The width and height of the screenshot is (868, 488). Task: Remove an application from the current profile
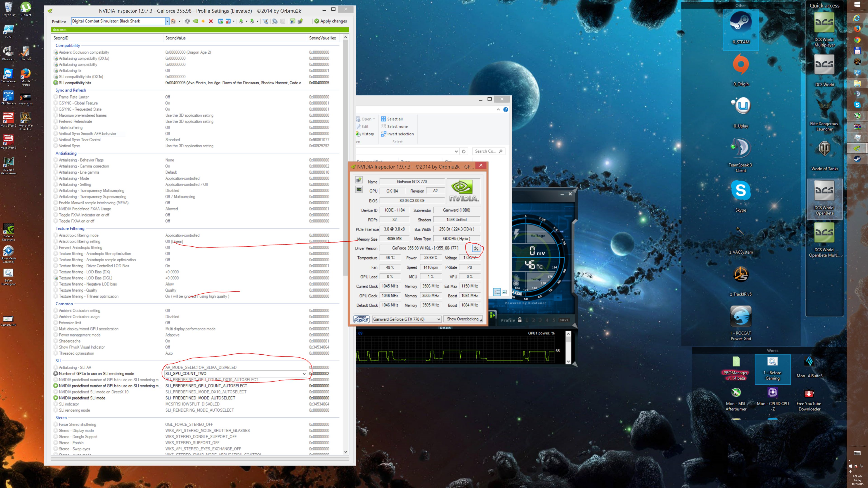pos(228,21)
